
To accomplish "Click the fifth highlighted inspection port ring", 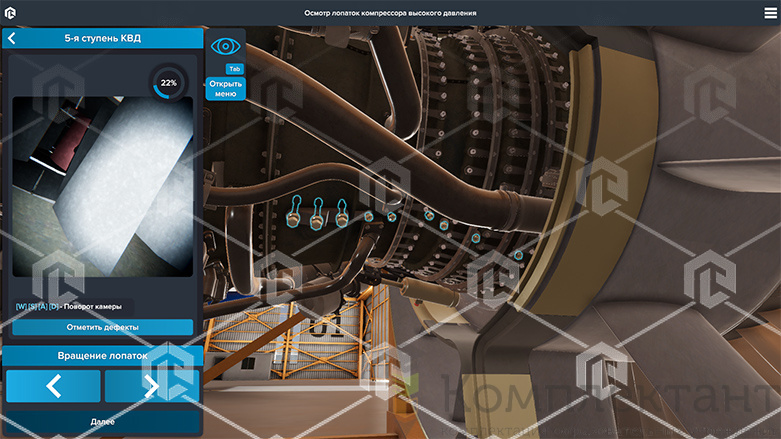I will click(392, 216).
